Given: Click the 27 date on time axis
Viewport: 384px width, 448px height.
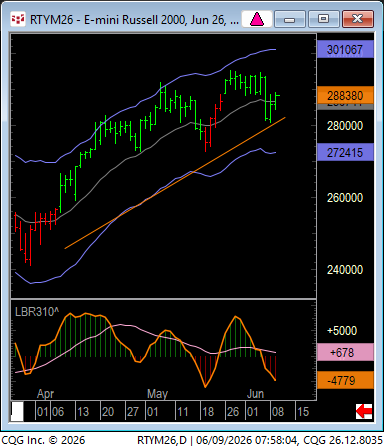Looking at the screenshot, I should click(133, 412).
